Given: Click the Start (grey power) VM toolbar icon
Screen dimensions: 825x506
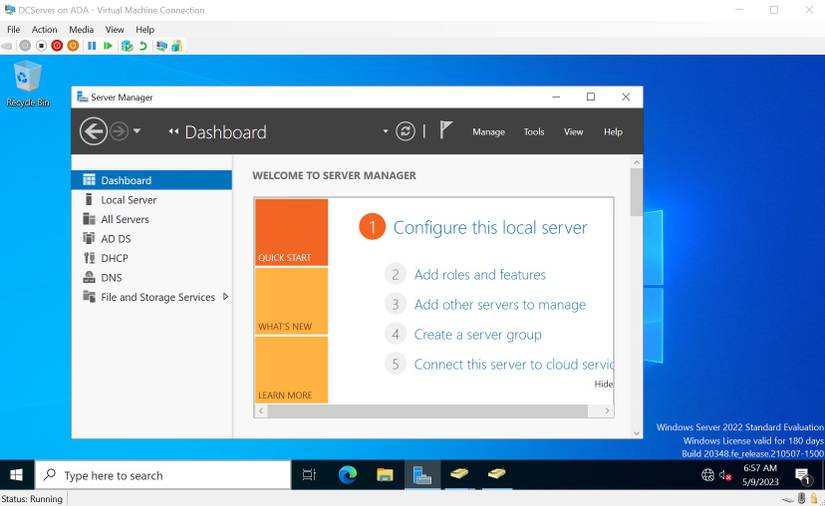Looking at the screenshot, I should [25, 46].
